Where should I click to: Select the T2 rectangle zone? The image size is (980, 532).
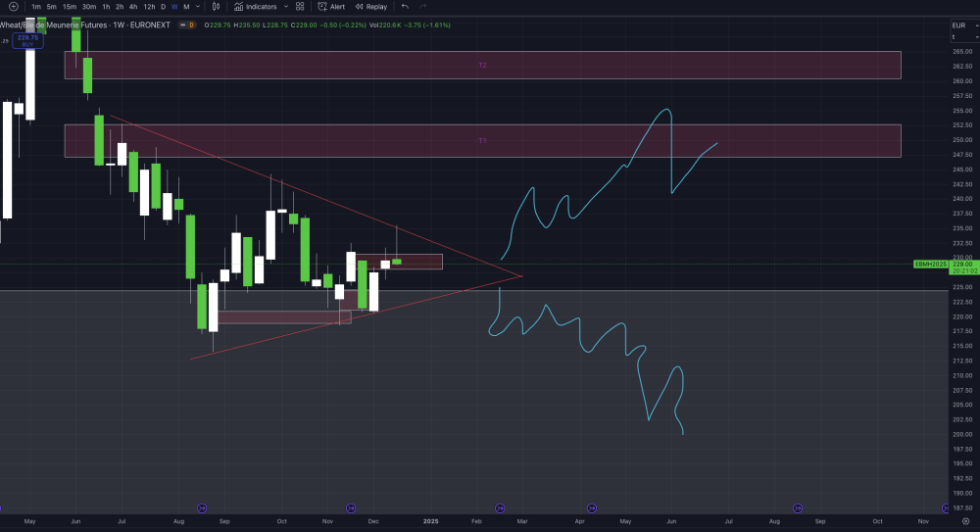pos(482,65)
